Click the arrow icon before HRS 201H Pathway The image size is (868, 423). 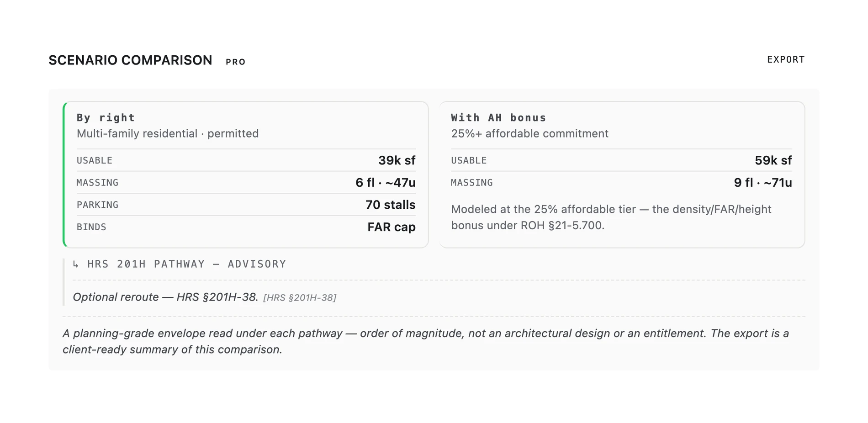tap(76, 264)
